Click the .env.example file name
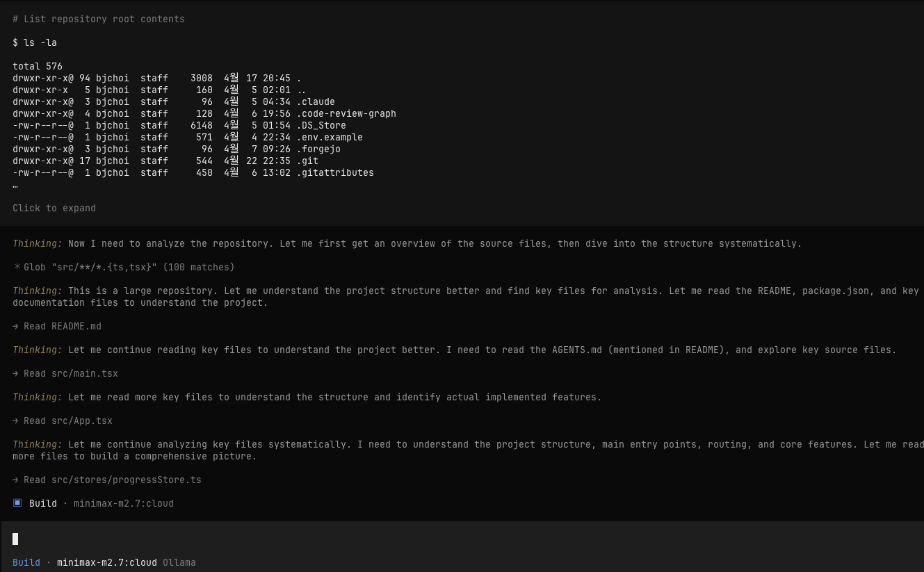Image resolution: width=924 pixels, height=572 pixels. click(x=330, y=137)
